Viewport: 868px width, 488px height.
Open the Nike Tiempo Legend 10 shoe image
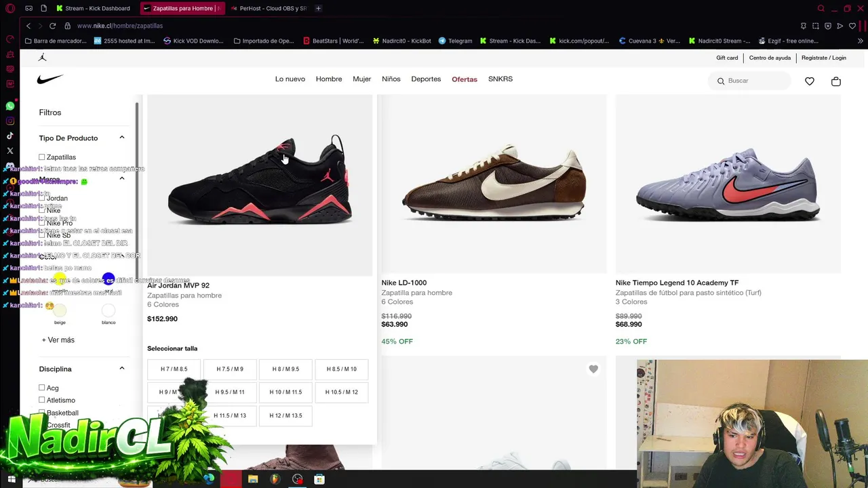[728, 184]
